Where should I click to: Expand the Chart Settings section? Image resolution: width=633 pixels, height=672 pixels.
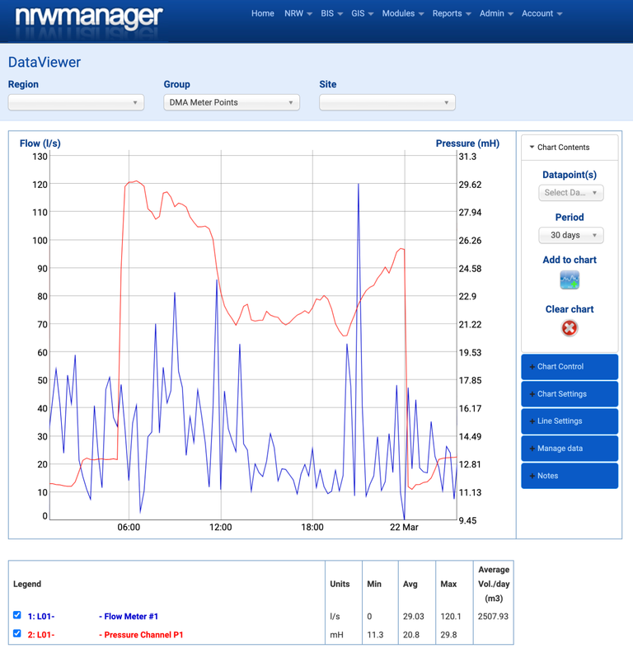click(x=569, y=394)
